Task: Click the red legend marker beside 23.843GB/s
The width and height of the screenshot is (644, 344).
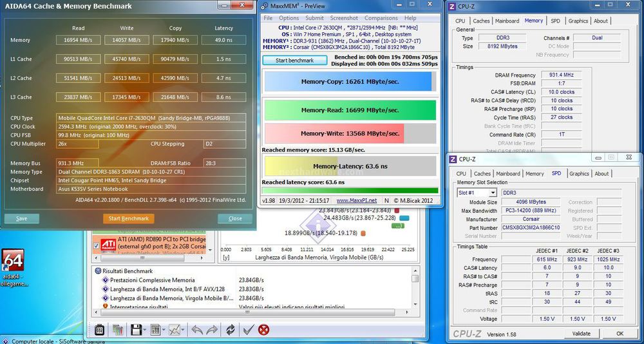Action: [396, 211]
